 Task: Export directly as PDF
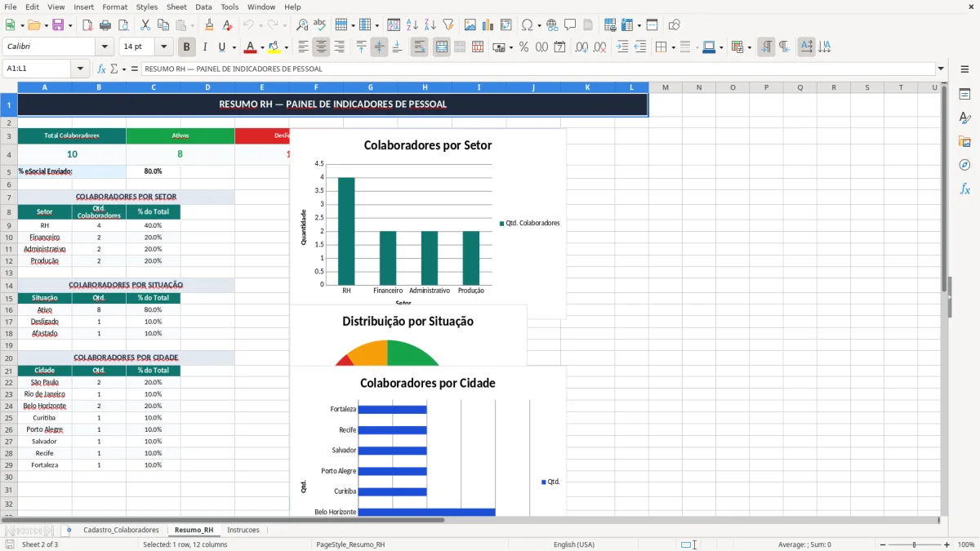coord(87,25)
